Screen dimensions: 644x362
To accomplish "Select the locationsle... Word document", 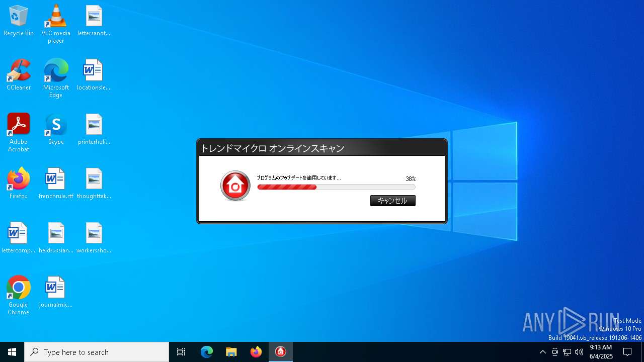I will click(94, 75).
